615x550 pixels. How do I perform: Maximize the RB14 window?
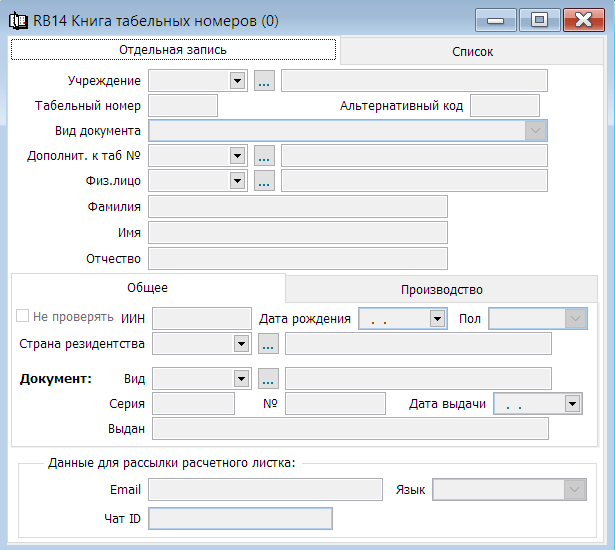pos(539,19)
